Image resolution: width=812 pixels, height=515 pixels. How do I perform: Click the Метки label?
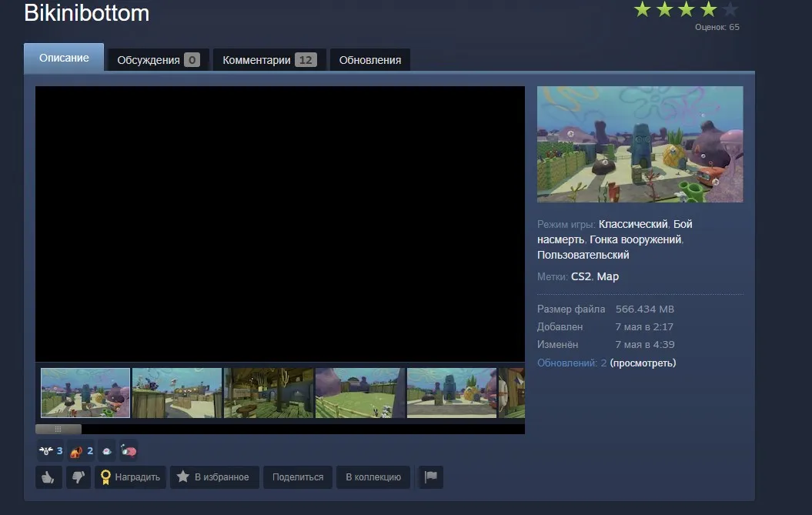click(553, 276)
